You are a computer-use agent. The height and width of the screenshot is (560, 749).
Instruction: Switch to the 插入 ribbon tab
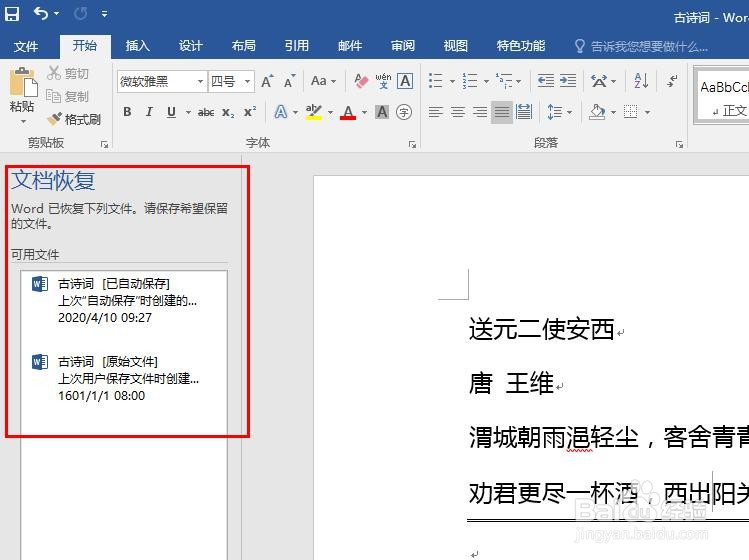[138, 46]
